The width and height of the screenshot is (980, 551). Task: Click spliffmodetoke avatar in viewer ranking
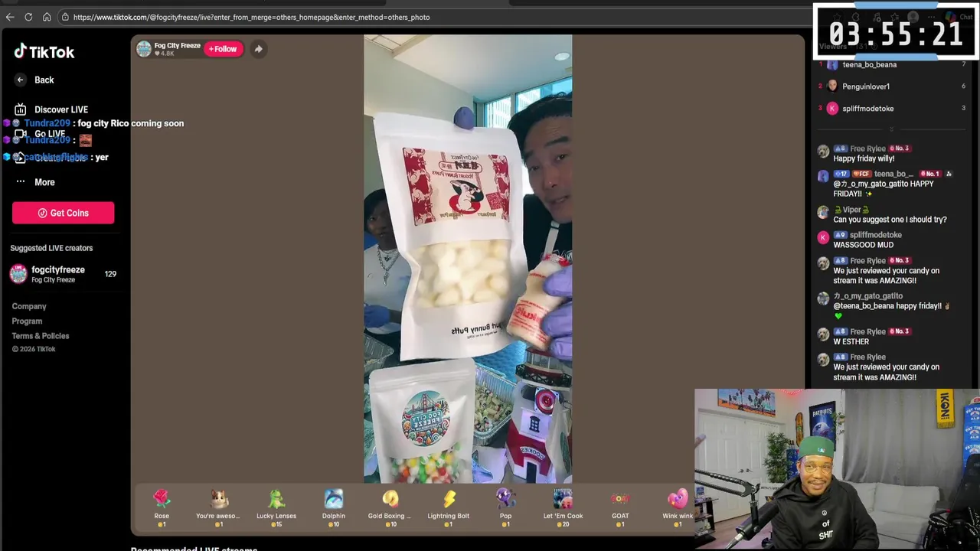(832, 109)
